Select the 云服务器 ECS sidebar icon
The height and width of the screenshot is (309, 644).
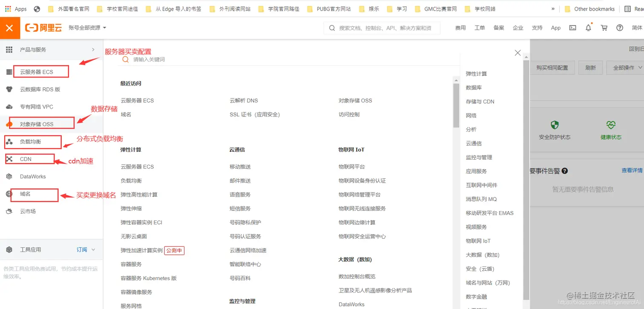pyautogui.click(x=9, y=72)
